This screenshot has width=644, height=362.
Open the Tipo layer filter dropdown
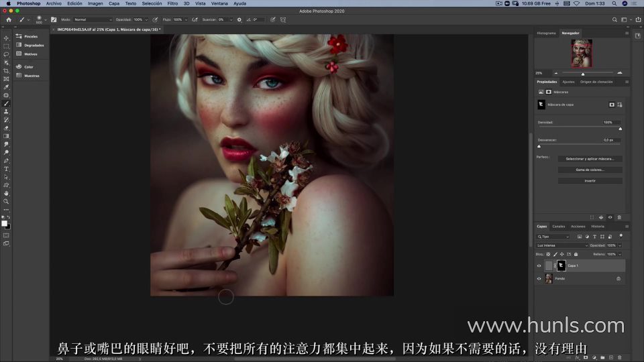(553, 237)
